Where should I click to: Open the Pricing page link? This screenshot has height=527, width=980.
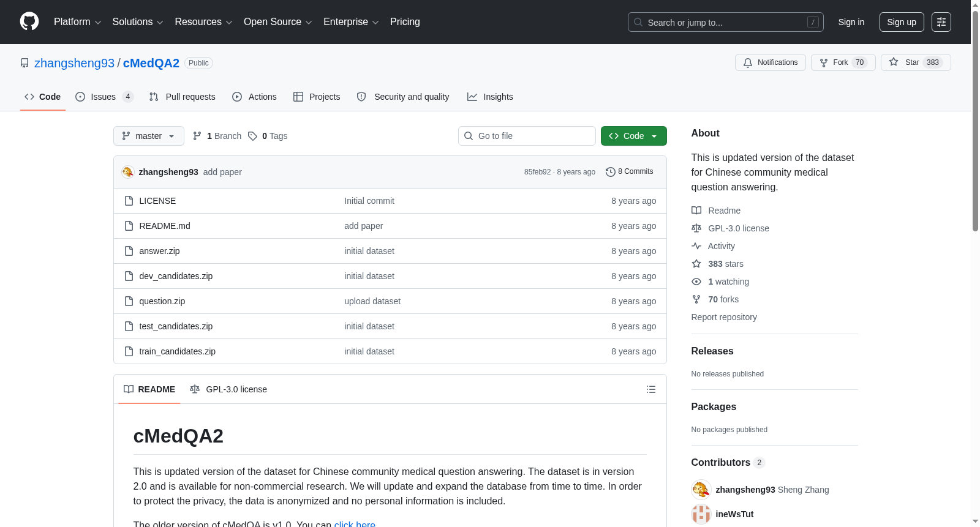click(x=405, y=22)
